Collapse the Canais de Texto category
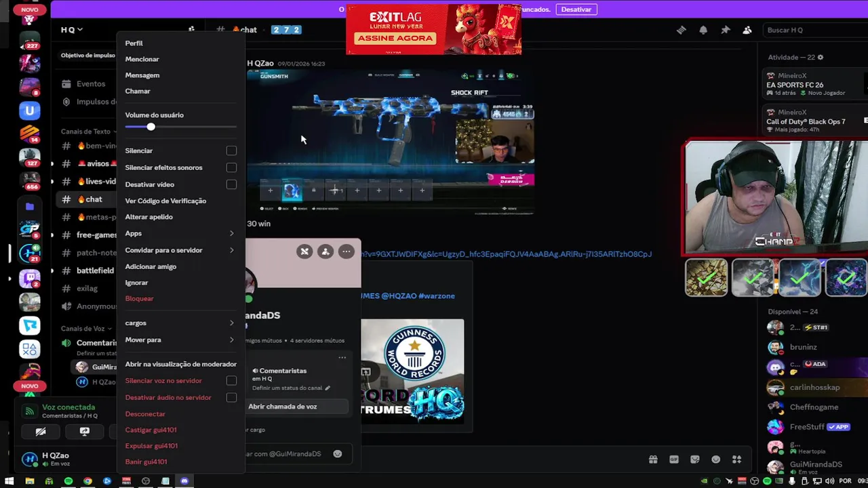This screenshot has height=488, width=868. 89,131
